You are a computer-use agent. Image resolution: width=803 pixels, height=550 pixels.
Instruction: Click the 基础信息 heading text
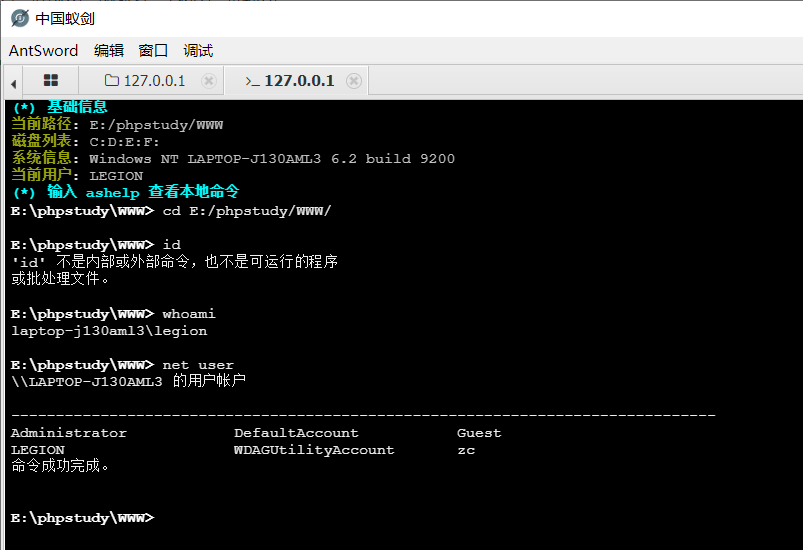(77, 107)
